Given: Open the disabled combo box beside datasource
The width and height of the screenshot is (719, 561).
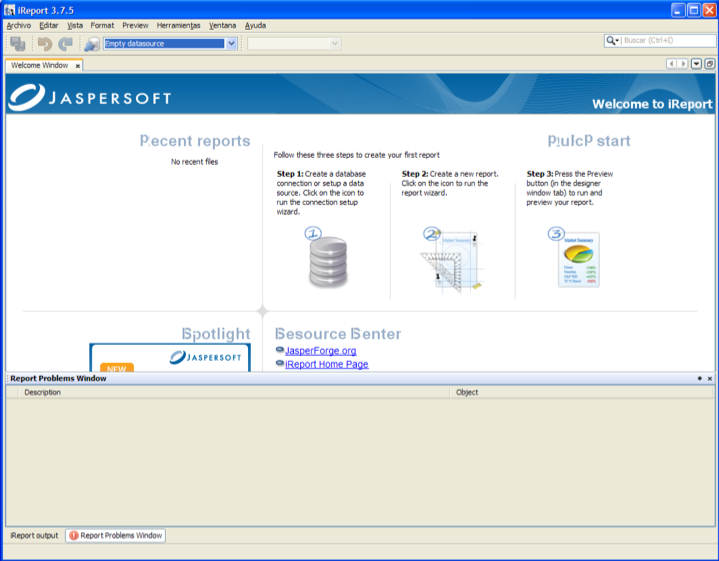Looking at the screenshot, I should [294, 44].
